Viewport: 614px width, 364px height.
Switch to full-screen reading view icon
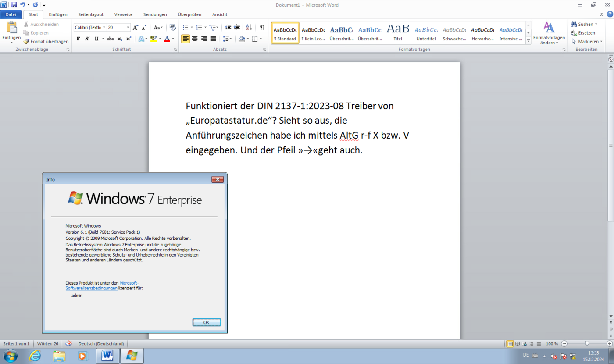coord(518,343)
